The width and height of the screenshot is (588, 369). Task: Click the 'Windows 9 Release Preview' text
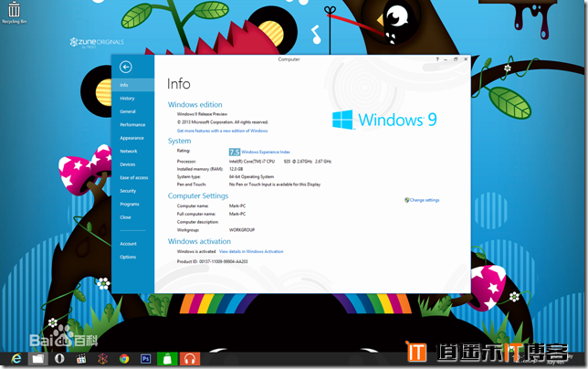[x=202, y=114]
